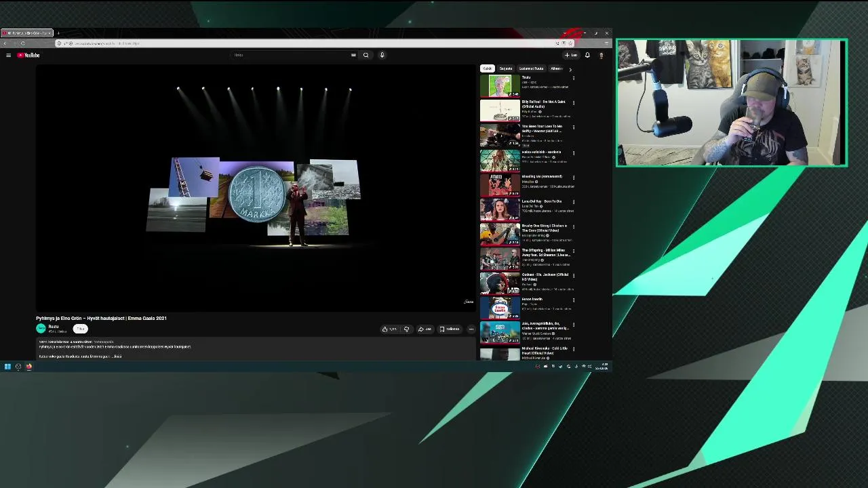Click the video player showing 1 Markka coin
The height and width of the screenshot is (488, 868).
point(256,188)
